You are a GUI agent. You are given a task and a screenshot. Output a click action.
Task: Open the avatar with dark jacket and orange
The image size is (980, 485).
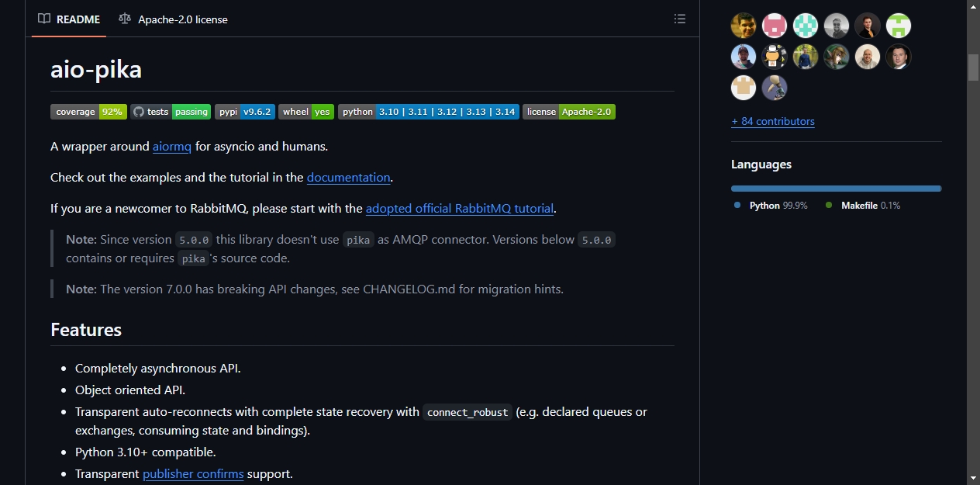868,26
